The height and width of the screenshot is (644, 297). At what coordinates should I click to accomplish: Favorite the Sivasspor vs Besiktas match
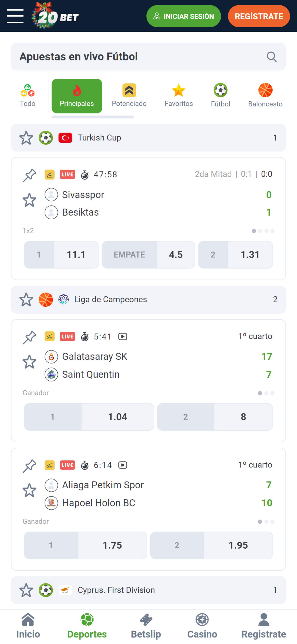[29, 200]
